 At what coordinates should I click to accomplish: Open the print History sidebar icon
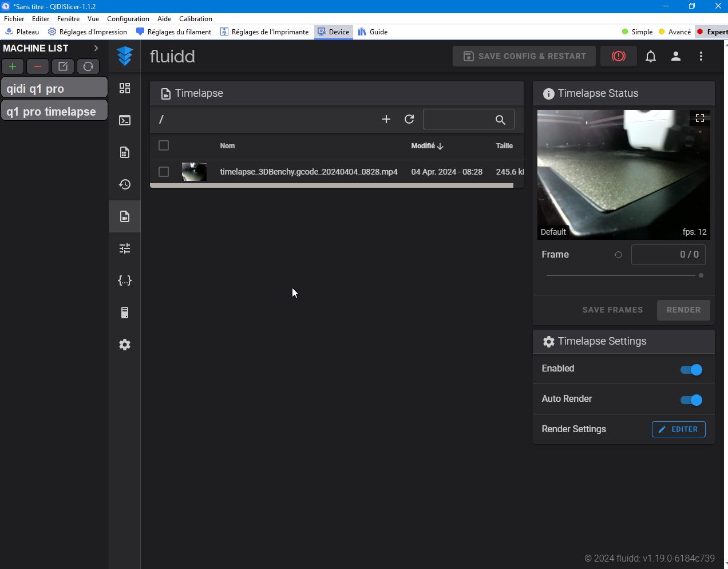(x=125, y=184)
